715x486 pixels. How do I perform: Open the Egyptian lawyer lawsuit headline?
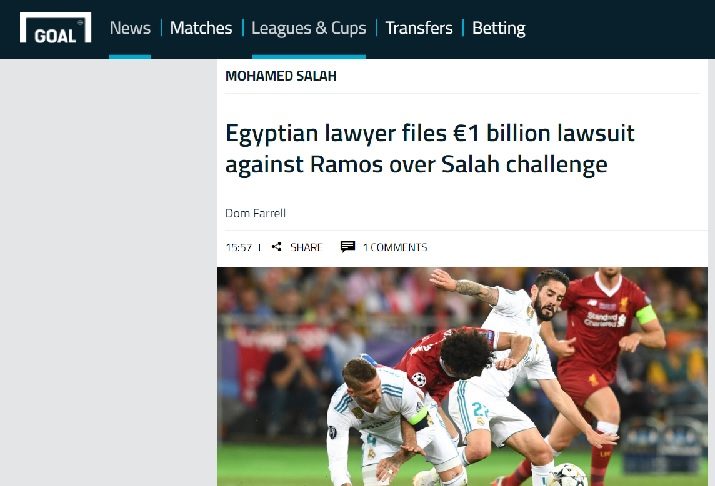tap(430, 149)
